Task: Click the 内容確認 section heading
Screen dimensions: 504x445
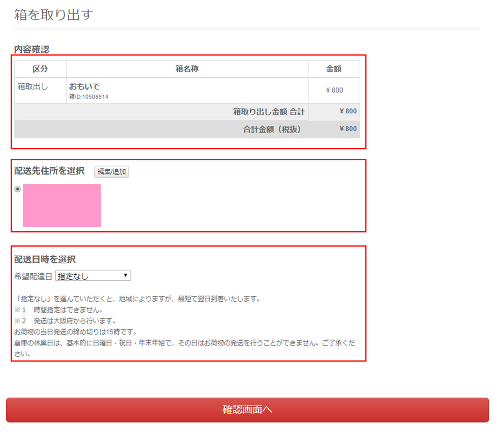Action: (32, 50)
